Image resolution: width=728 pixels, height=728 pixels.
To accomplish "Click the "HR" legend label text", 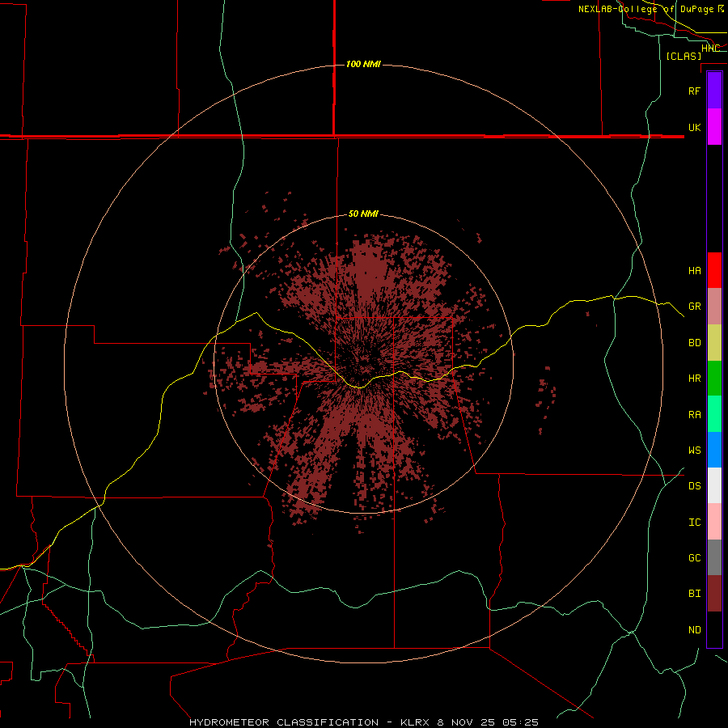I will pyautogui.click(x=694, y=379).
